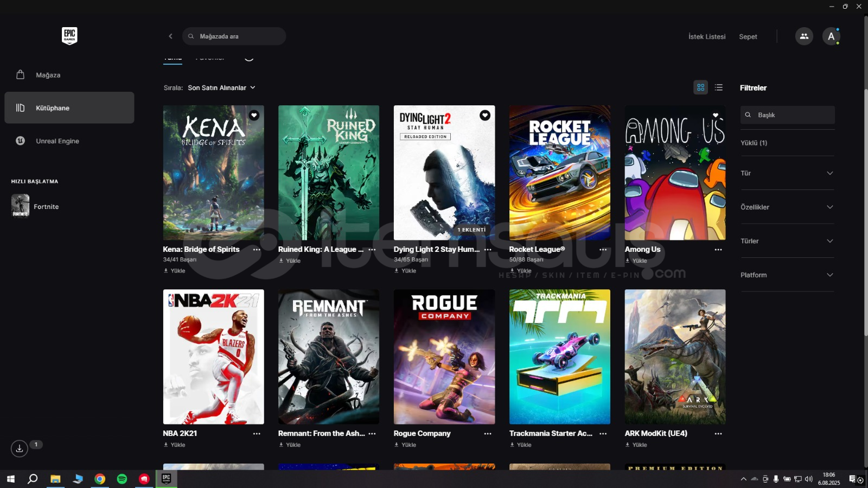This screenshot has height=488, width=868.
Task: Open options menu for Remnant: From the Ashes
Action: tap(372, 434)
